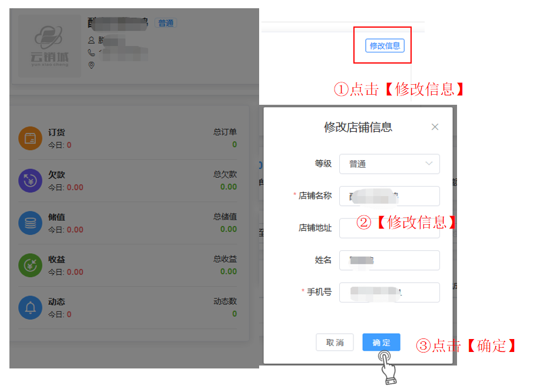Click the 储值 label text

click(x=57, y=217)
